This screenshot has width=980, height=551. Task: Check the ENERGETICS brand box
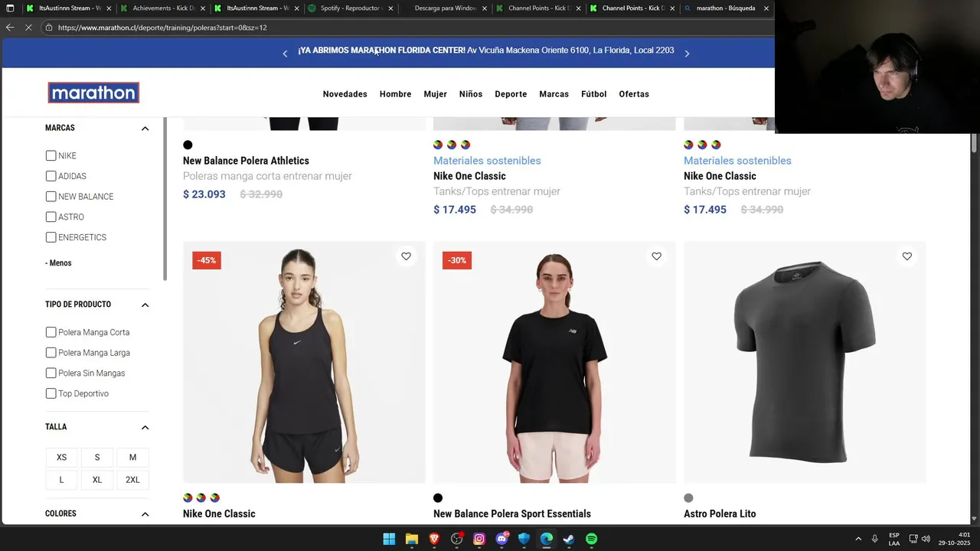coord(51,237)
